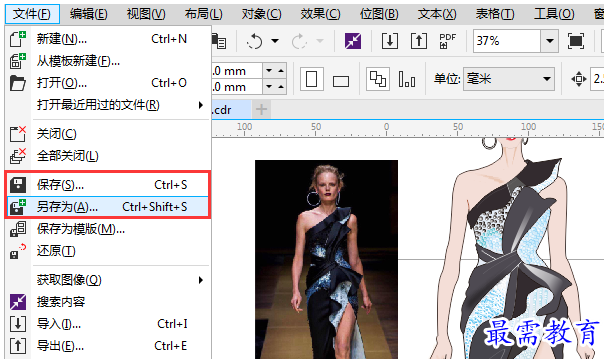
Task: Expand the undo history dropdown arrow
Action: click(275, 41)
